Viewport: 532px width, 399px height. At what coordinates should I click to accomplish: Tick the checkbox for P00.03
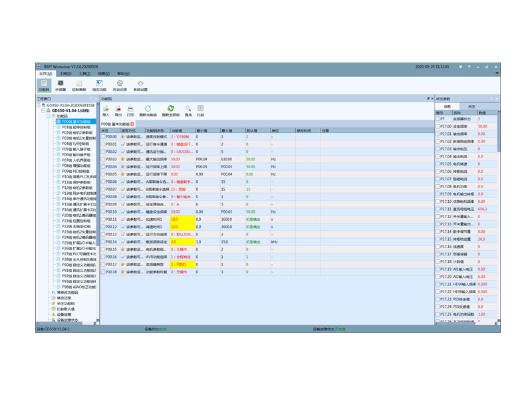(x=104, y=159)
